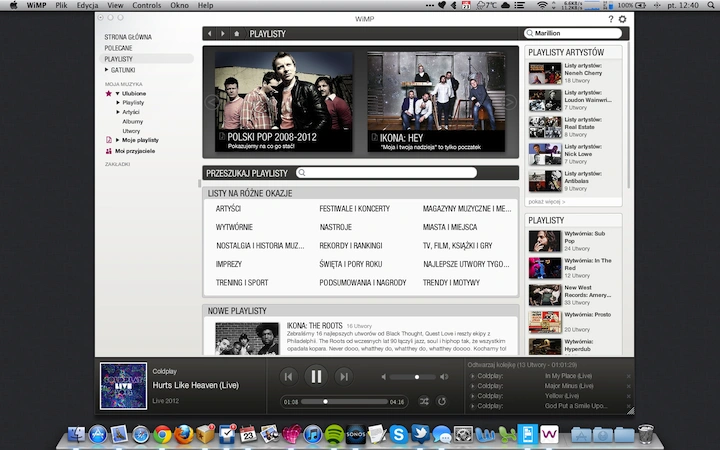Image resolution: width=720 pixels, height=450 pixels.
Task: Remove 'In My Place (Live)' from the queue
Action: [x=629, y=376]
